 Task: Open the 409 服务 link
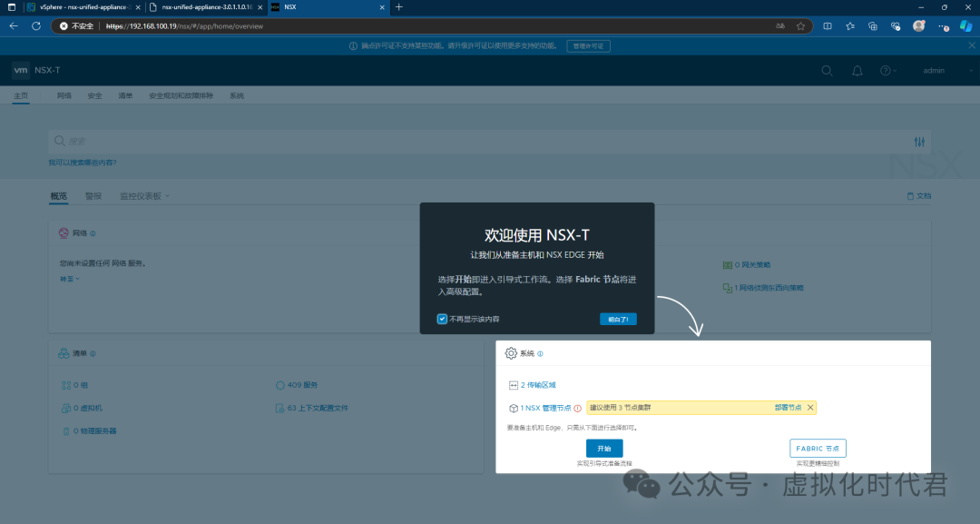302,385
